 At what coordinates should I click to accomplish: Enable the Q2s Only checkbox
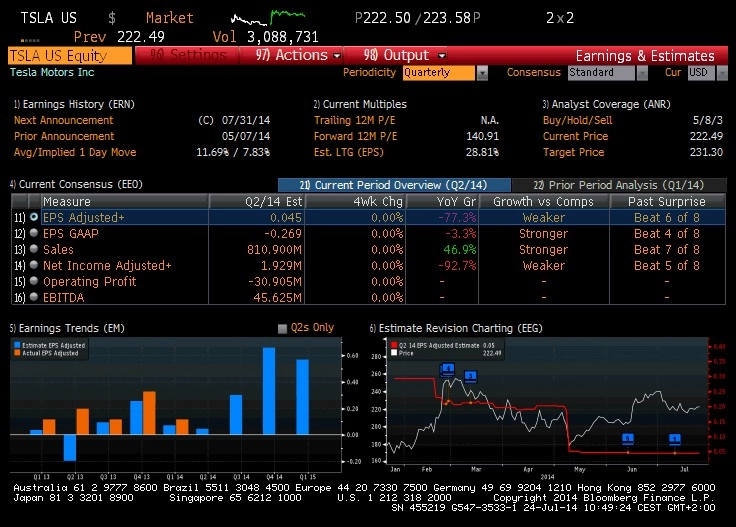coord(282,328)
